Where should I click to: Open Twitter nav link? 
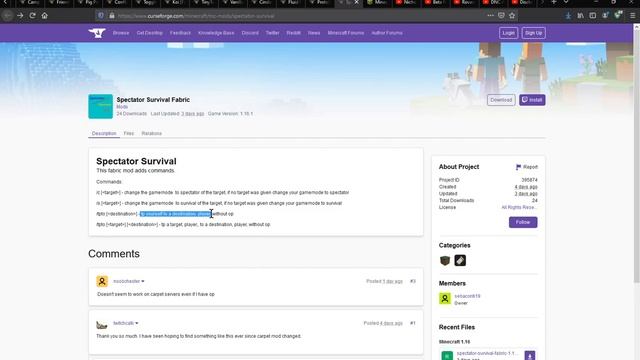point(272,33)
